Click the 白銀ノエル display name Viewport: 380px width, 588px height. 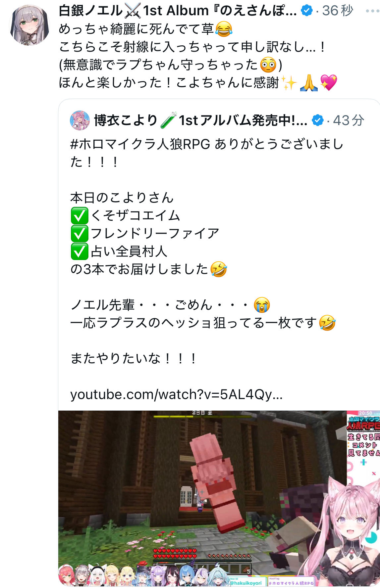click(90, 11)
